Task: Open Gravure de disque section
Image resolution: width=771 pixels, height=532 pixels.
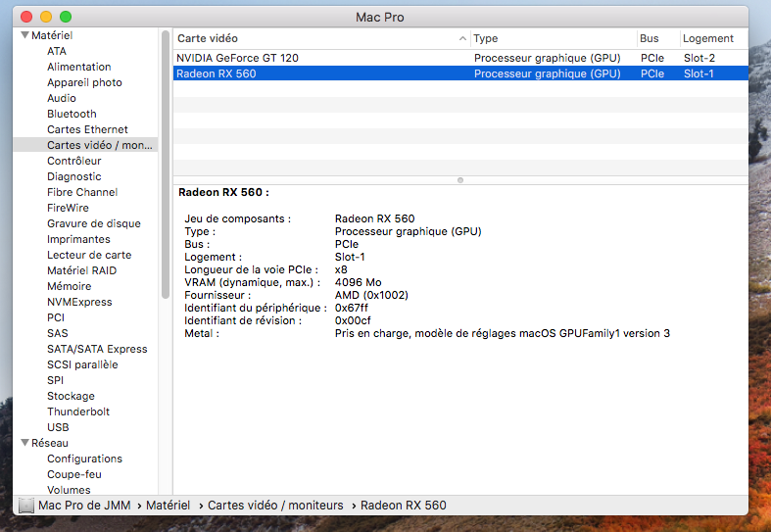Action: pyautogui.click(x=94, y=223)
